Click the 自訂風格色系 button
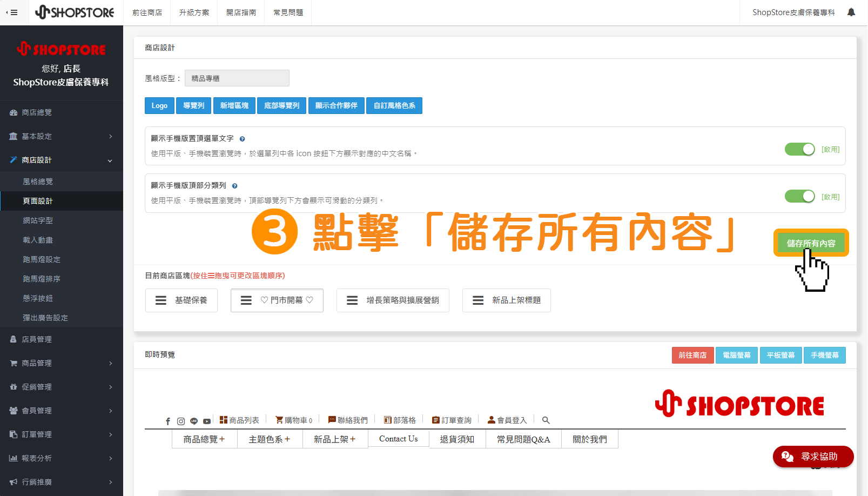This screenshot has height=496, width=868. (x=394, y=106)
